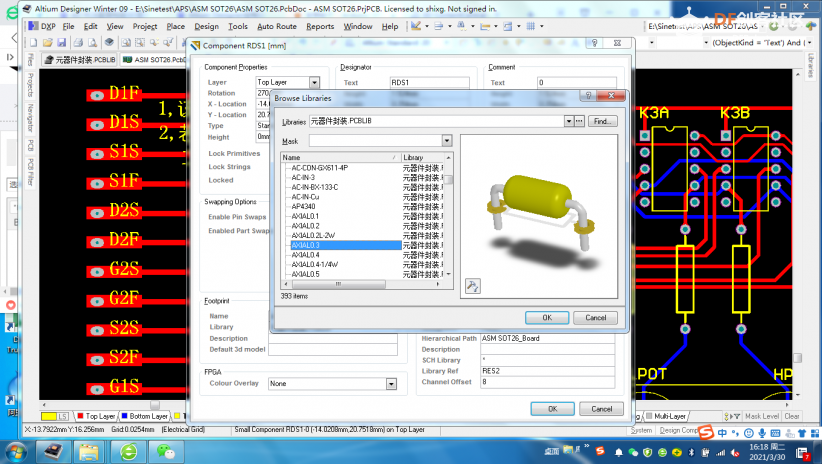Expand the Libraries dropdown in Browse Libraries
822x464 pixels.
(569, 121)
